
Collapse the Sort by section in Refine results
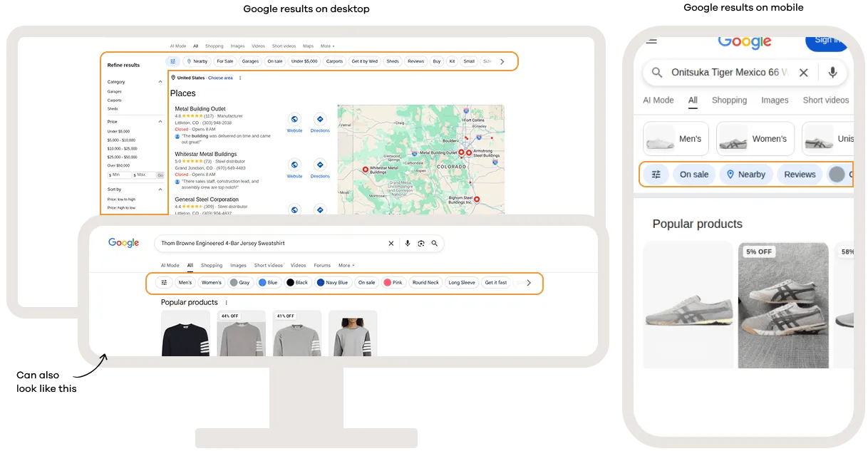click(160, 190)
